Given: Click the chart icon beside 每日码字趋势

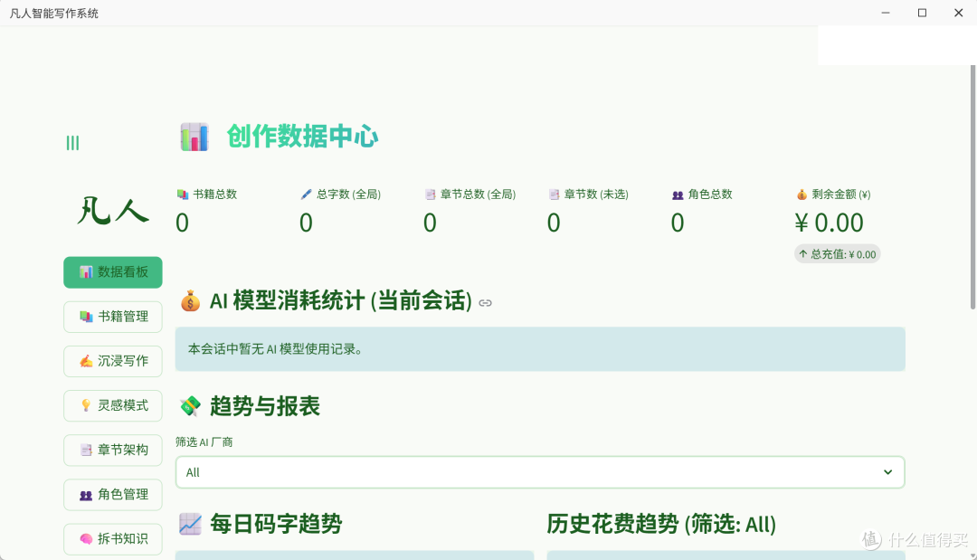Looking at the screenshot, I should [x=190, y=524].
